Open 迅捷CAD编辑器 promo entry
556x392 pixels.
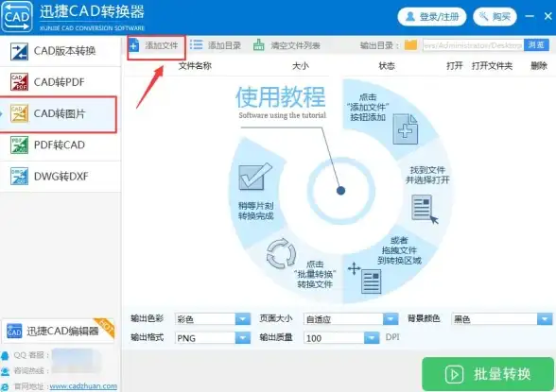click(59, 331)
